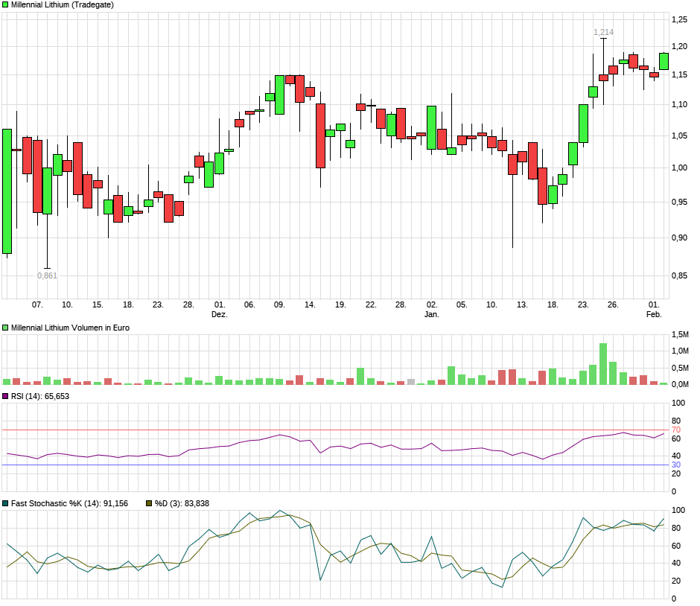Click the red 70 overbought level label
The width and height of the screenshot is (700, 606).
677,430
